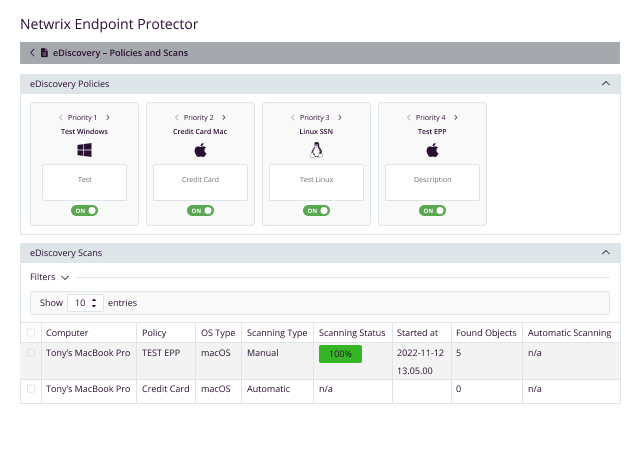Click the TEST EPP policy cell
The height and width of the screenshot is (450, 640).
click(161, 353)
